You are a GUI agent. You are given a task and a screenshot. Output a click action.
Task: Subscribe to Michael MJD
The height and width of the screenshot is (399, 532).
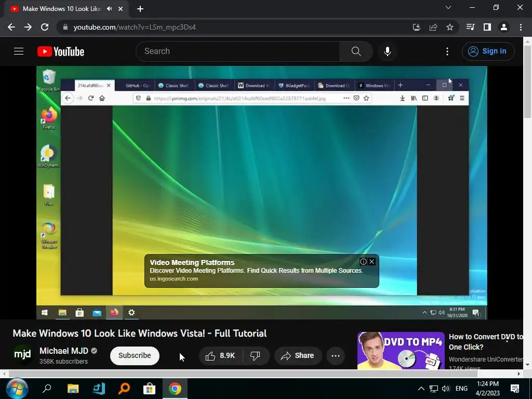tap(135, 355)
